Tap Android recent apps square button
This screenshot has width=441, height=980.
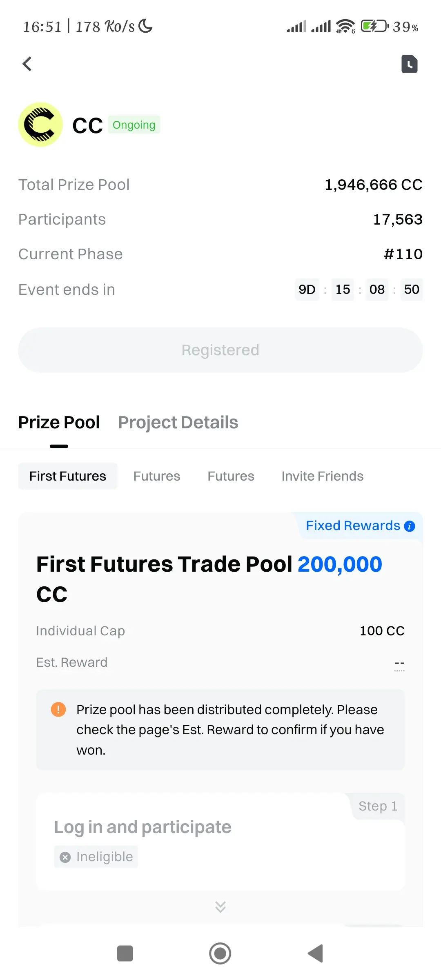[x=125, y=953]
